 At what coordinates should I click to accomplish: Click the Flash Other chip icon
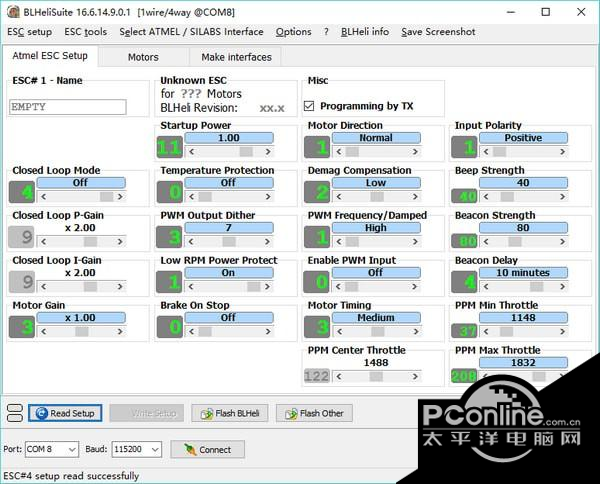coord(291,414)
